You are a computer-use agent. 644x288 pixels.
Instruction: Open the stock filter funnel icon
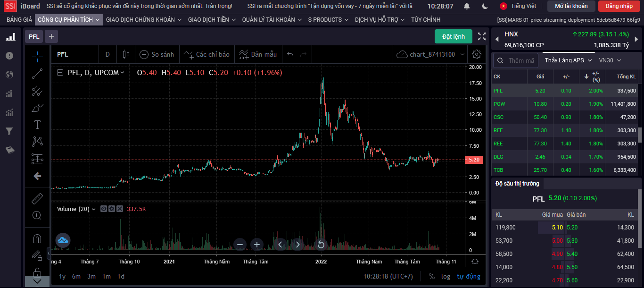click(x=9, y=131)
